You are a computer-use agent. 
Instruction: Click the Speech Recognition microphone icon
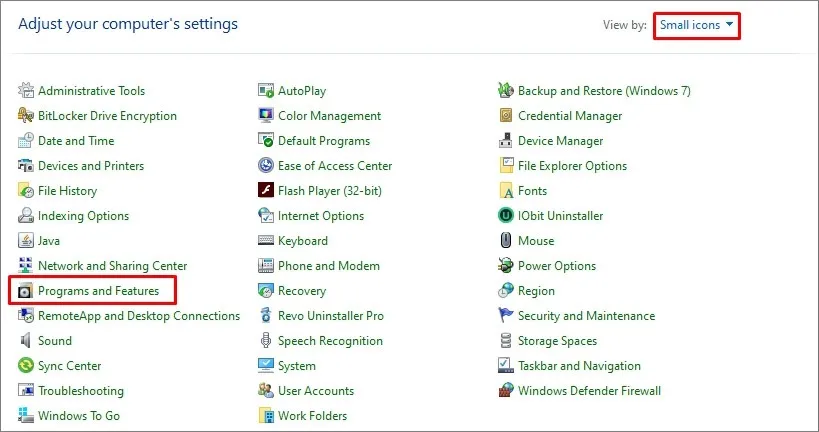266,341
